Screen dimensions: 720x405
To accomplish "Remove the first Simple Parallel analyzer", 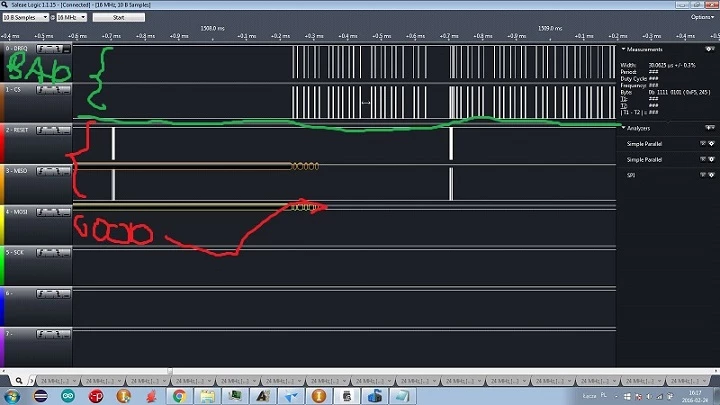I will pos(703,144).
